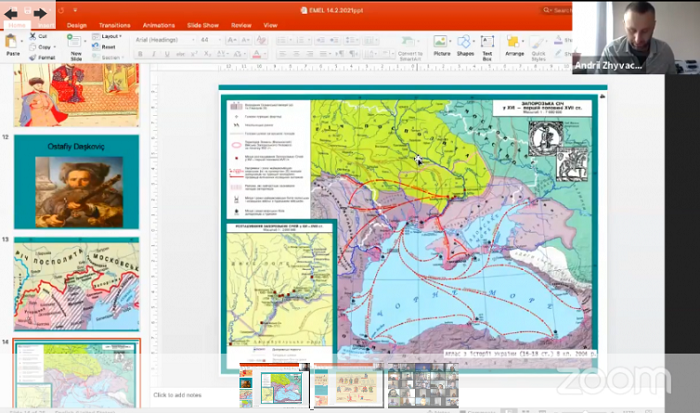Click the Arrange icon
The width and height of the screenshot is (700, 413).
click(x=513, y=42)
